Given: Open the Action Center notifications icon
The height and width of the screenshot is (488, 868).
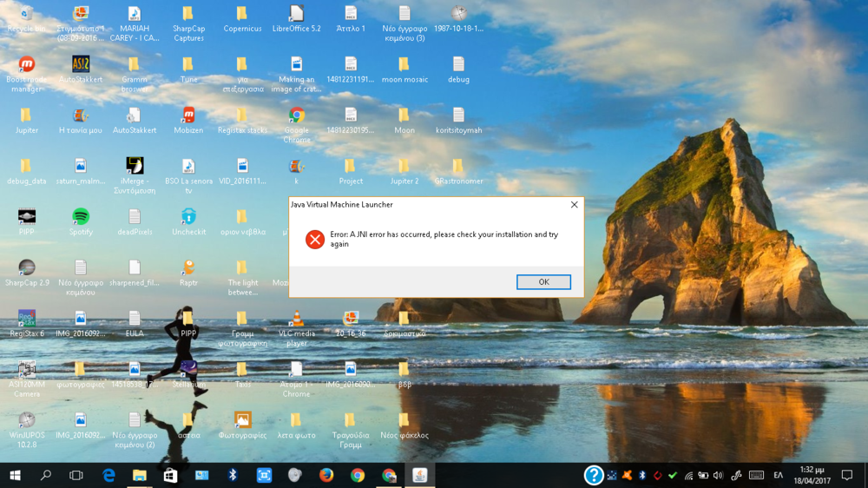Looking at the screenshot, I should click(847, 475).
